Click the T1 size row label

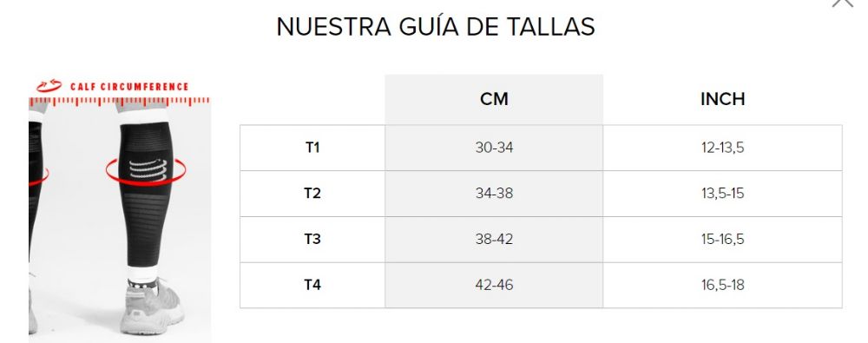[312, 148]
